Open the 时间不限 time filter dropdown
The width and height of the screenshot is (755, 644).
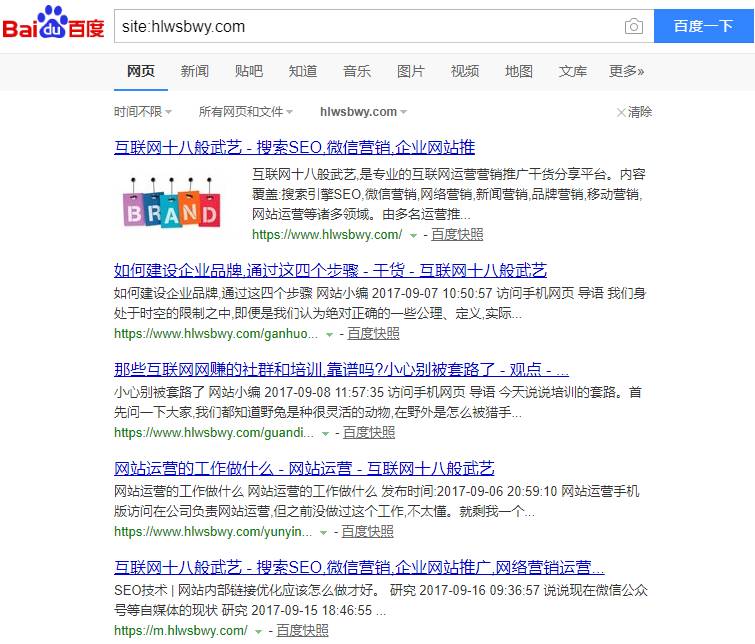click(x=143, y=112)
